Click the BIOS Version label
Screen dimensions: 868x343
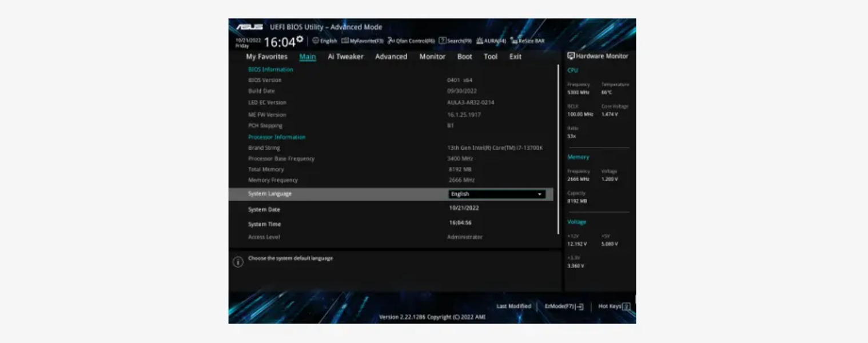click(x=265, y=81)
